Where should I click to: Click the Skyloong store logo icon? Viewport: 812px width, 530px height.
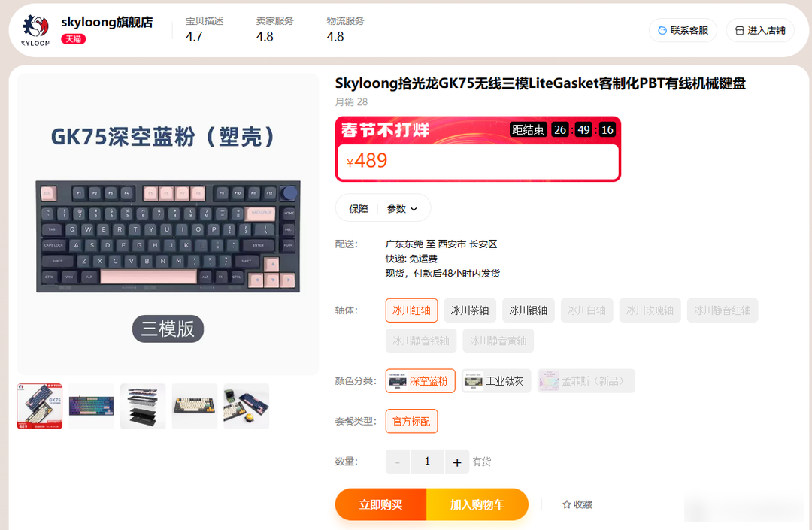coord(35,30)
